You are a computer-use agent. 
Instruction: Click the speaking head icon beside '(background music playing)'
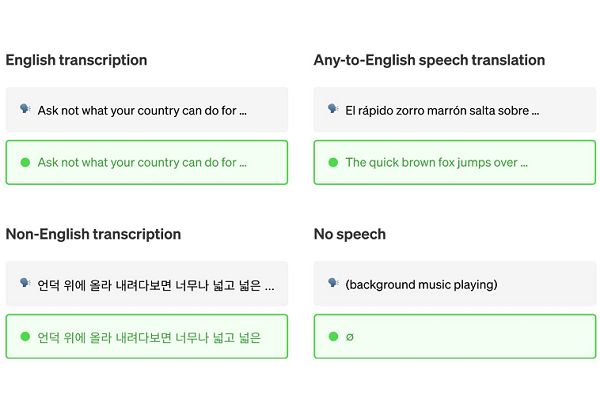click(333, 284)
